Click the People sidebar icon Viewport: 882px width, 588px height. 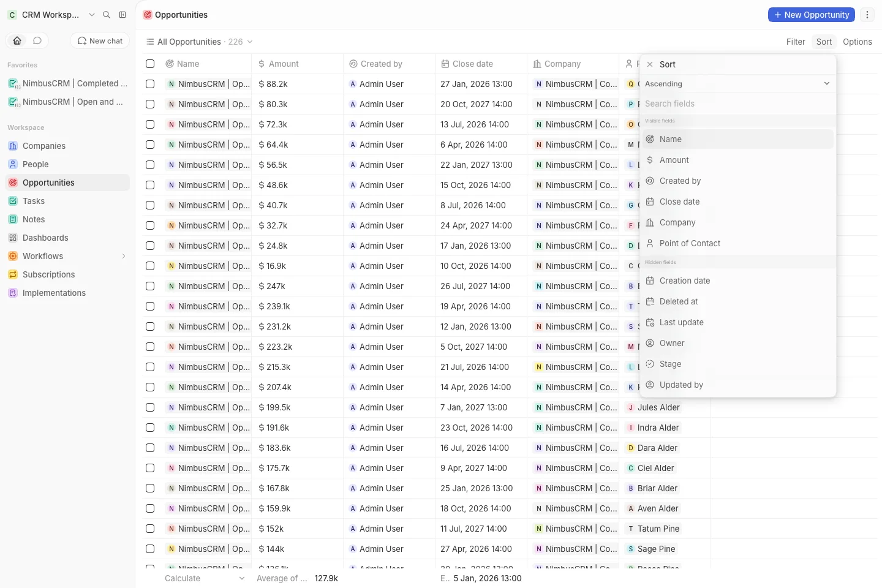coord(13,164)
